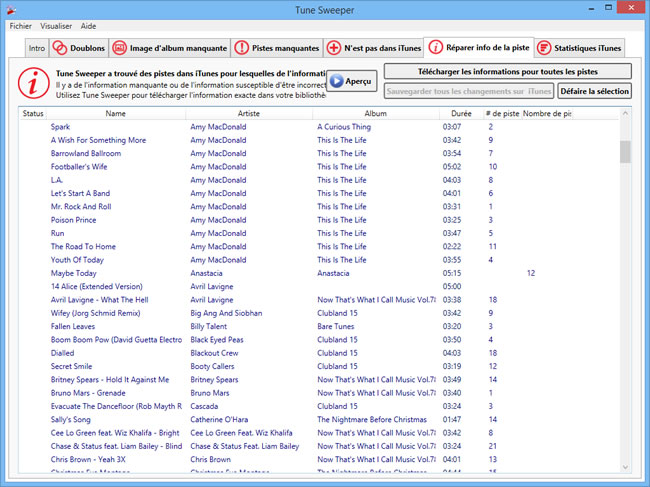Select the track Mr. Rock And Roll
The width and height of the screenshot is (650, 487).
(x=81, y=206)
